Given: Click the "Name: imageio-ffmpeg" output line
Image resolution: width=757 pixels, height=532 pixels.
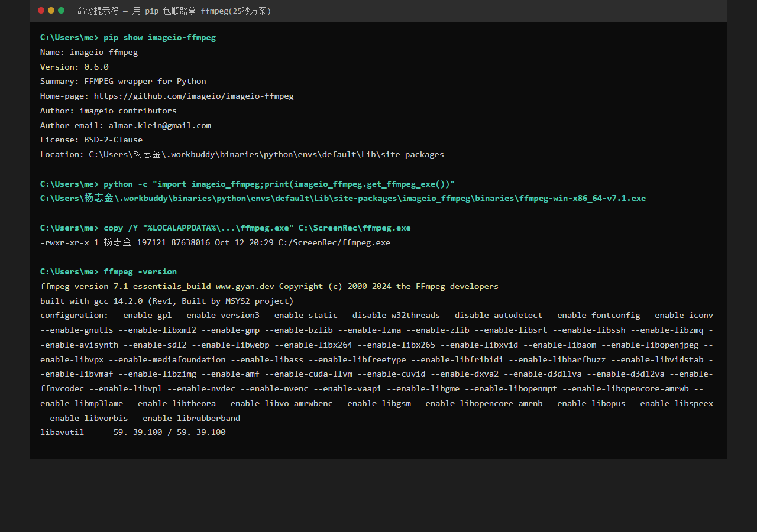Looking at the screenshot, I should coord(89,52).
